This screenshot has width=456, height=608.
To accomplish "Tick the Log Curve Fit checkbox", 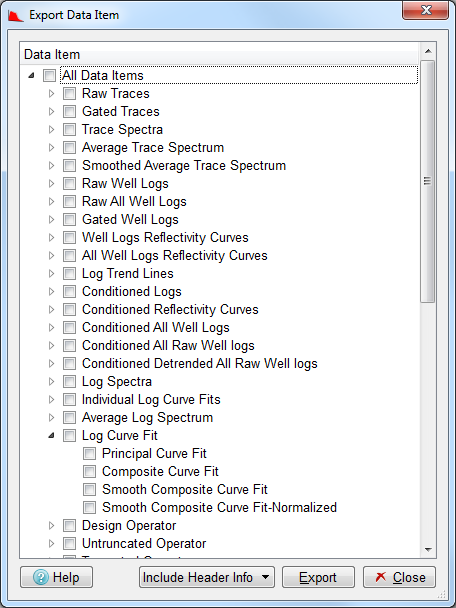I will coord(69,435).
